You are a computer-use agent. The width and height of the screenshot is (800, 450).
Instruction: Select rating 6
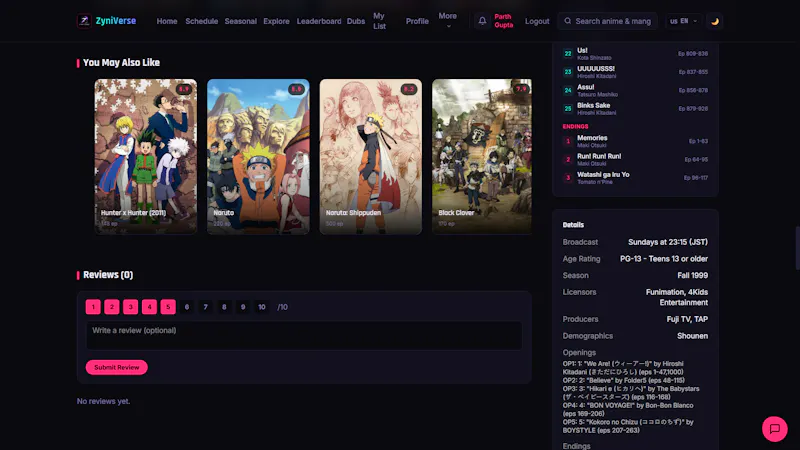coord(187,307)
